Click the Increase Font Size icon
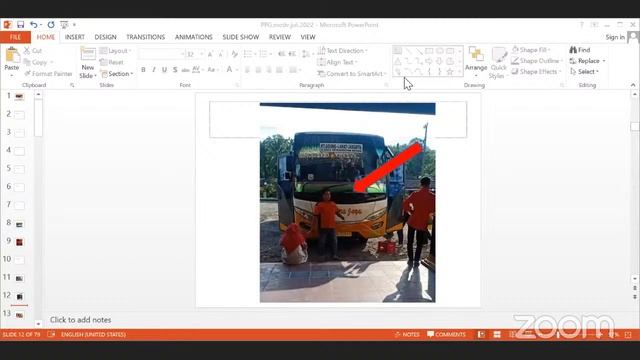640x360 pixels. pos(210,54)
